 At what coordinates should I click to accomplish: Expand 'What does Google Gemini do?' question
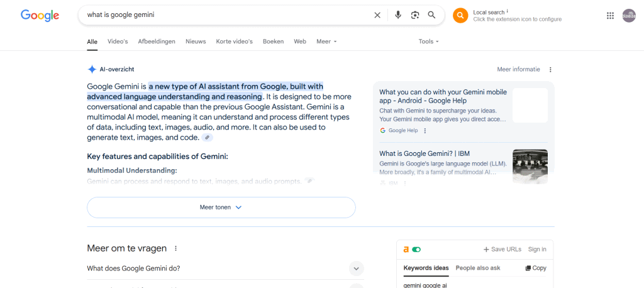click(225, 269)
